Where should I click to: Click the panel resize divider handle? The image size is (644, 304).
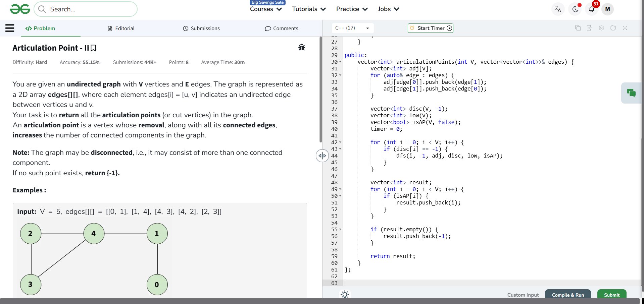[x=322, y=156]
